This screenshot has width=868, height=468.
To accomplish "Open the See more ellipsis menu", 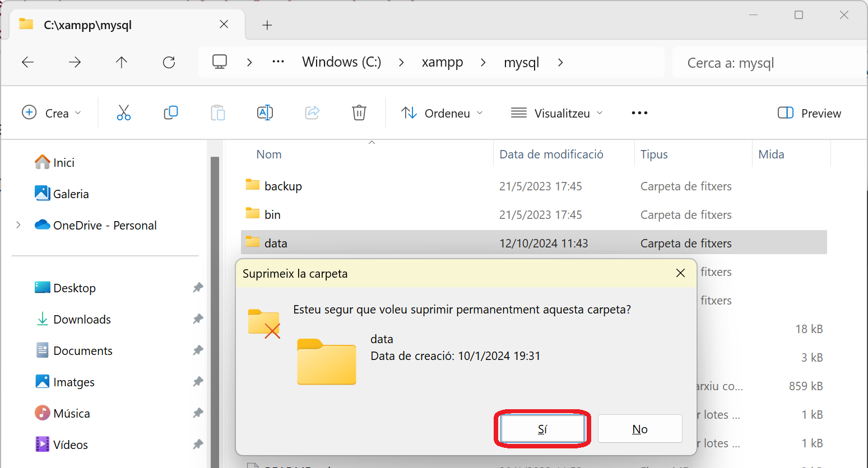I will click(x=639, y=113).
